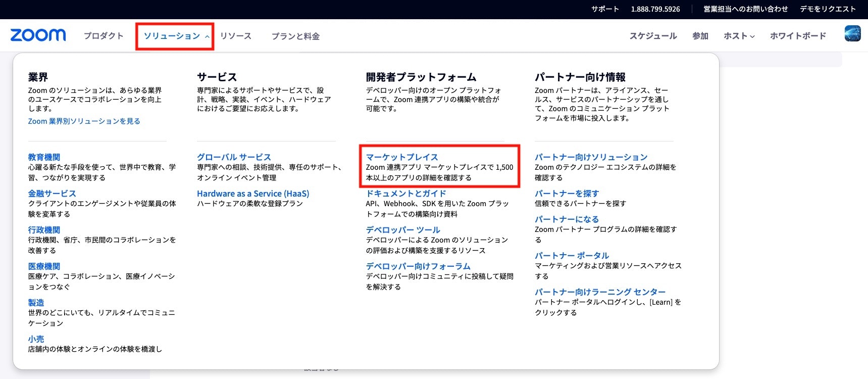
Task: Expand the ホスト dropdown
Action: coord(739,36)
